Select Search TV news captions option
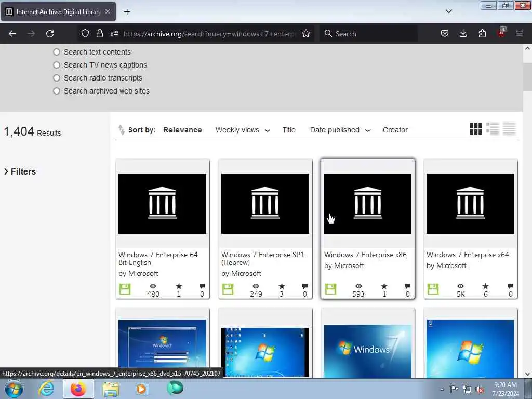This screenshot has height=399, width=532. pyautogui.click(x=57, y=65)
